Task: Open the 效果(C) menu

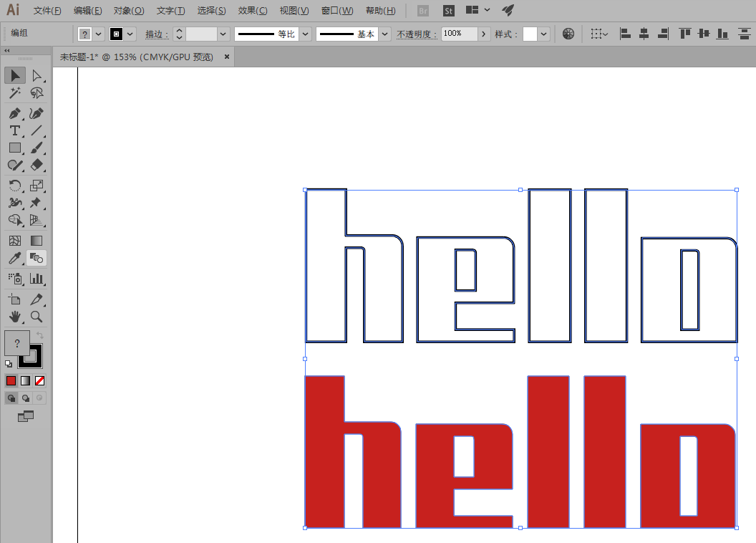Action: [x=253, y=11]
